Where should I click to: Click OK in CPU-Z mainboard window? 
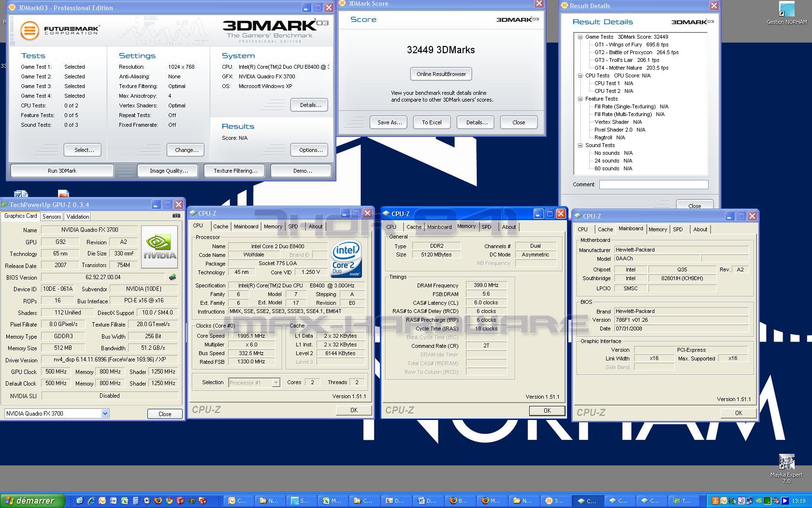pos(739,413)
